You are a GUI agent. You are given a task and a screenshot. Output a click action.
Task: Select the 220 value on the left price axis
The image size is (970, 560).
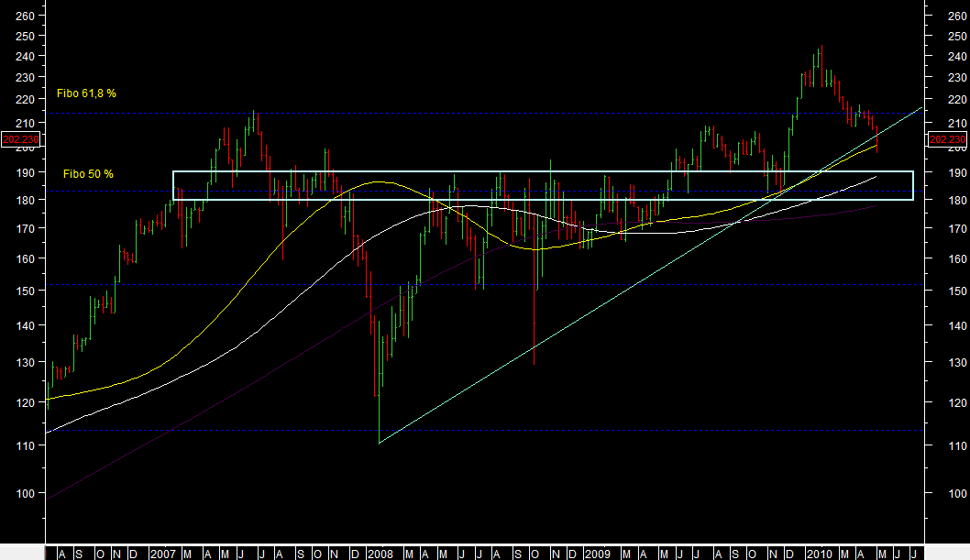(x=25, y=100)
